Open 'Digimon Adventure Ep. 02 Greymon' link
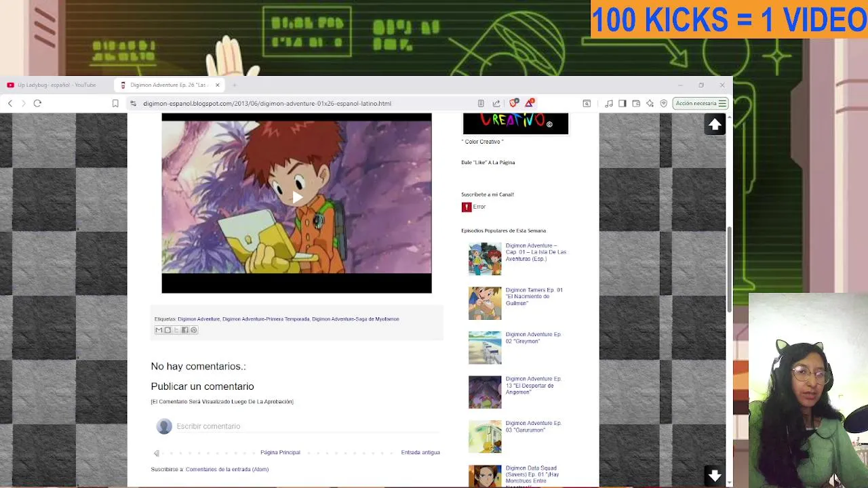This screenshot has width=868, height=488. tap(533, 338)
